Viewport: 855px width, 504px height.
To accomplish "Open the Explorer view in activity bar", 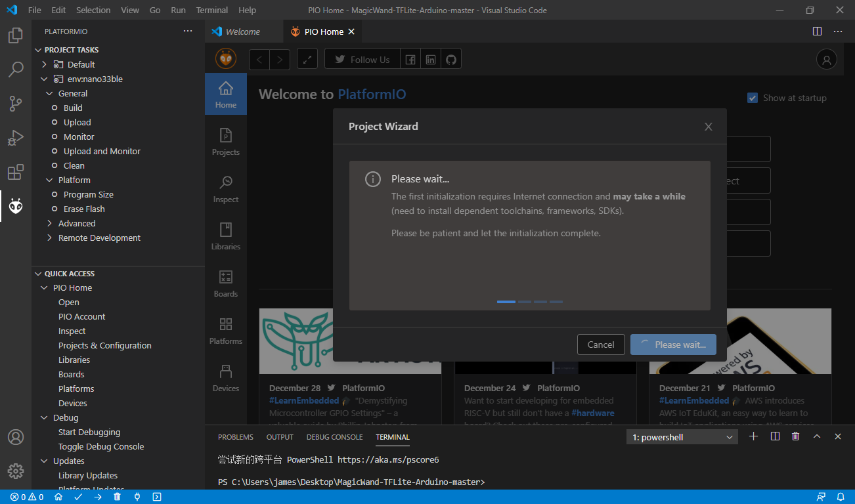I will 16,35.
